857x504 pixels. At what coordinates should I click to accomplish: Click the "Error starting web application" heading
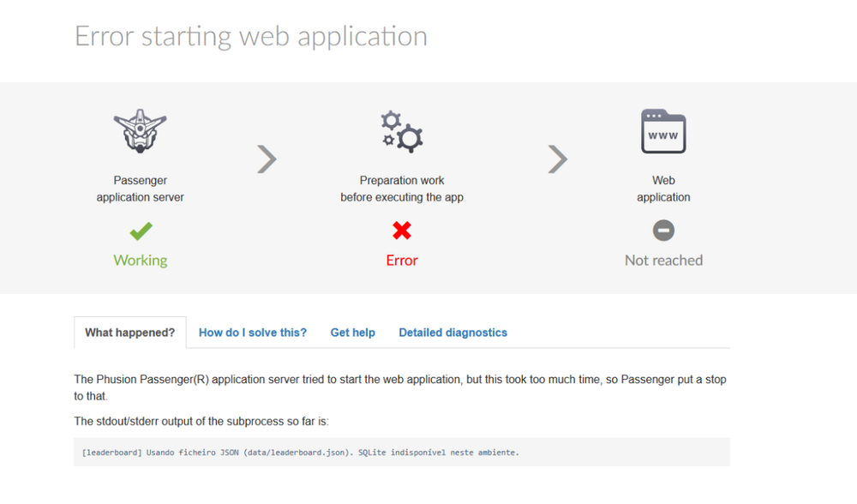(x=251, y=36)
